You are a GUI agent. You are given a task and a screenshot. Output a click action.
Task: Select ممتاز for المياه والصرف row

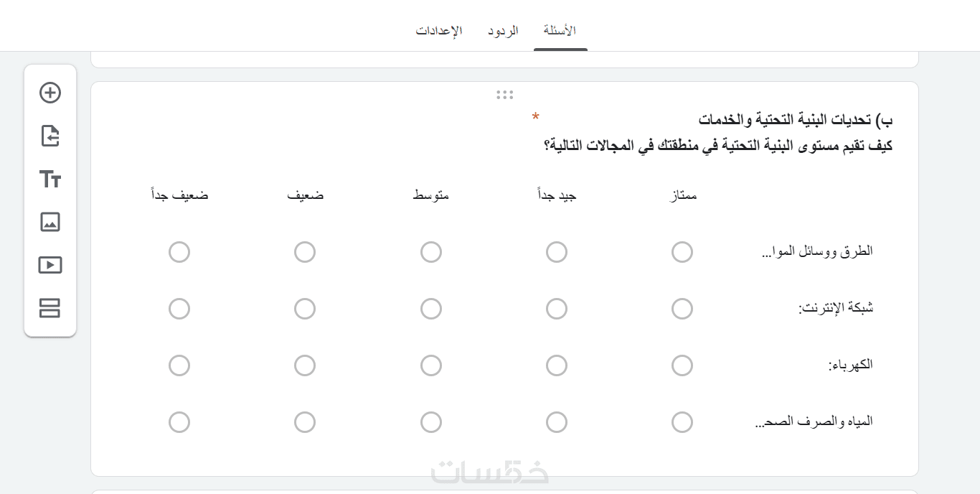[x=682, y=422]
